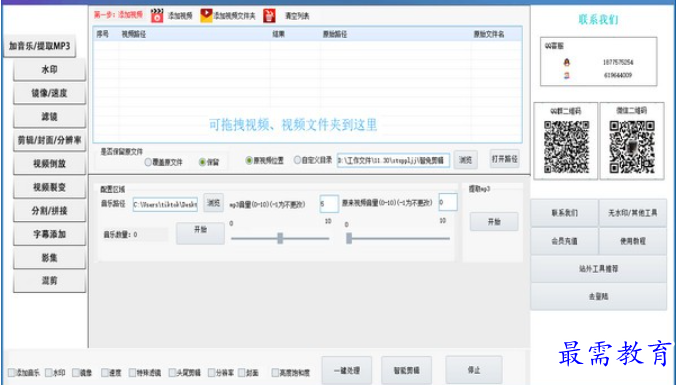Select the 覆盖原文件 radio button

pos(148,162)
